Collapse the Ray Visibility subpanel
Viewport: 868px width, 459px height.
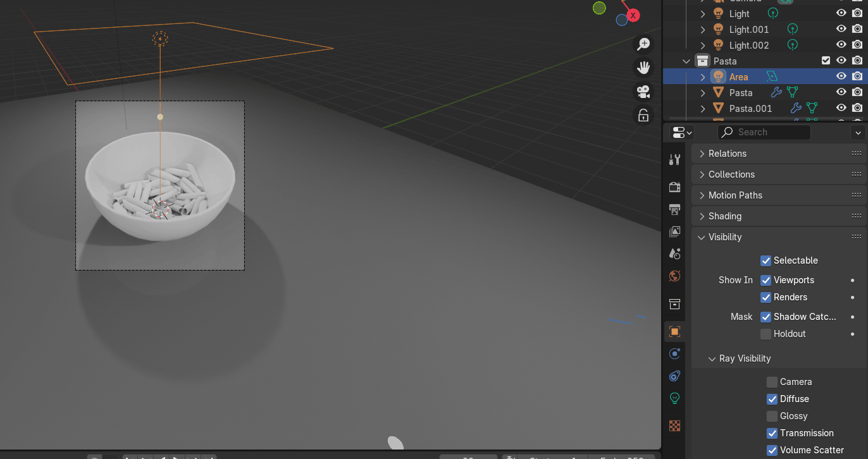(x=712, y=358)
